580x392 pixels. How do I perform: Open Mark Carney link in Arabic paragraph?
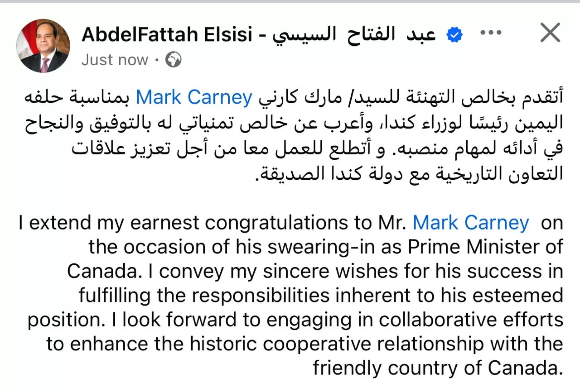pos(194,97)
